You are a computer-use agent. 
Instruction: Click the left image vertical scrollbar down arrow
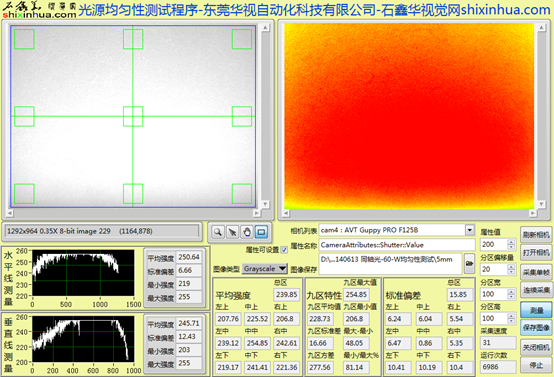point(265,204)
